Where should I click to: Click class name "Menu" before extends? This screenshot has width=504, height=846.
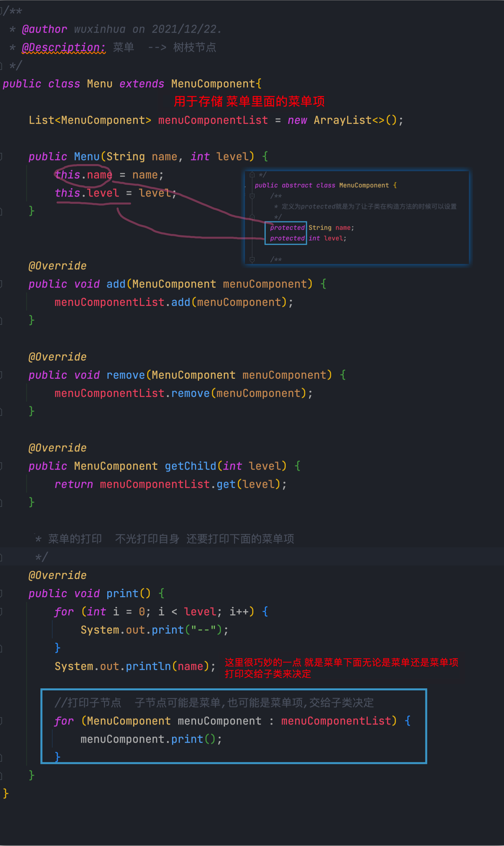click(100, 84)
